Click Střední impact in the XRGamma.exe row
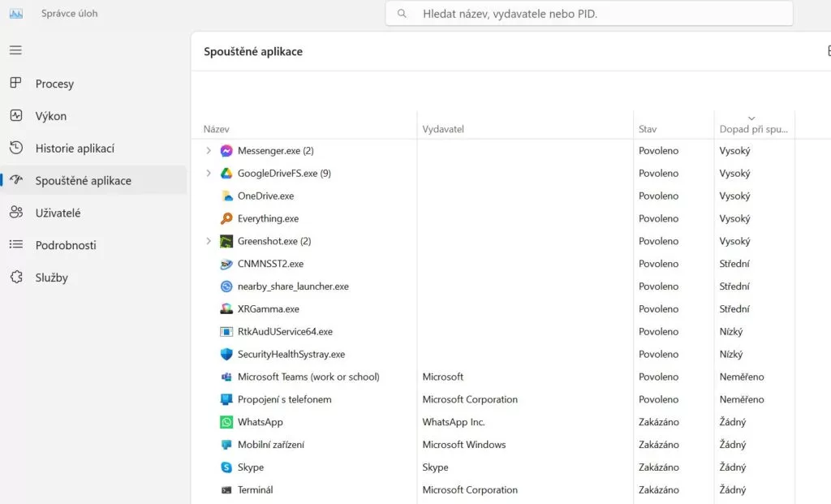831x504 pixels. click(x=734, y=309)
